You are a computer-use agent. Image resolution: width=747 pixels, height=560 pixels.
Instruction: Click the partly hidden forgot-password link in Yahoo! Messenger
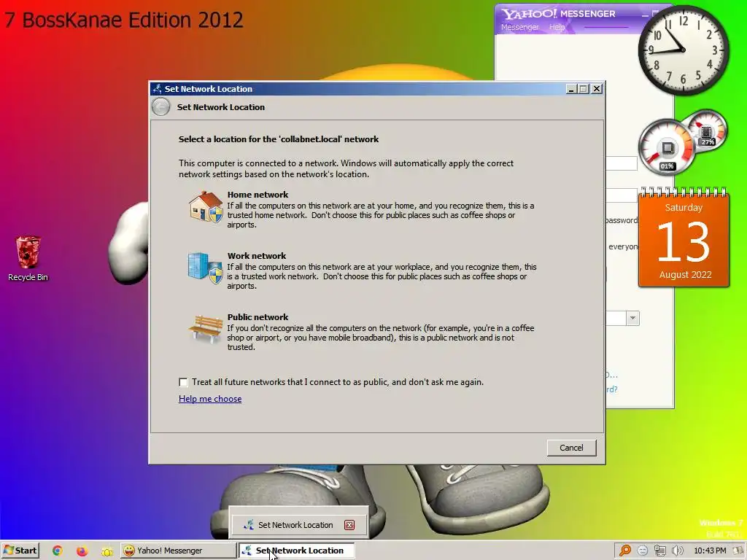[x=612, y=389]
